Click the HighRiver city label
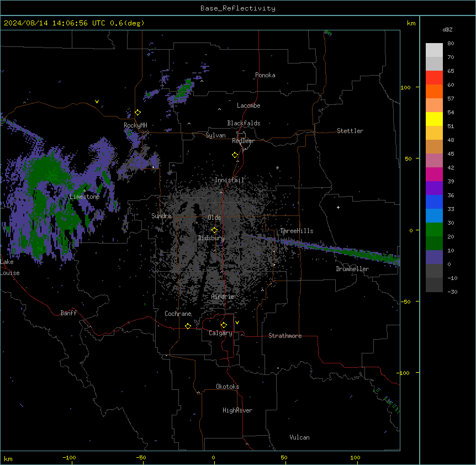This screenshot has width=476, height=465. click(237, 410)
